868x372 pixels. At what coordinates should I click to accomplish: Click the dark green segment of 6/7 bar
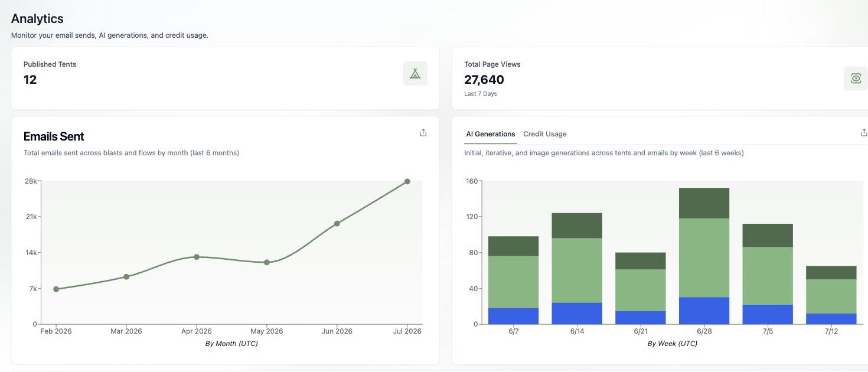pyautogui.click(x=514, y=246)
